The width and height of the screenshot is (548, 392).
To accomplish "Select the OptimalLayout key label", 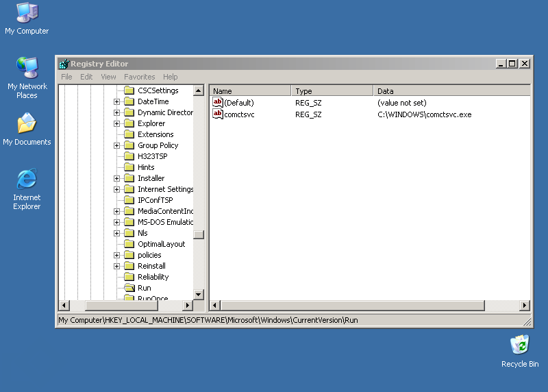I will point(162,244).
